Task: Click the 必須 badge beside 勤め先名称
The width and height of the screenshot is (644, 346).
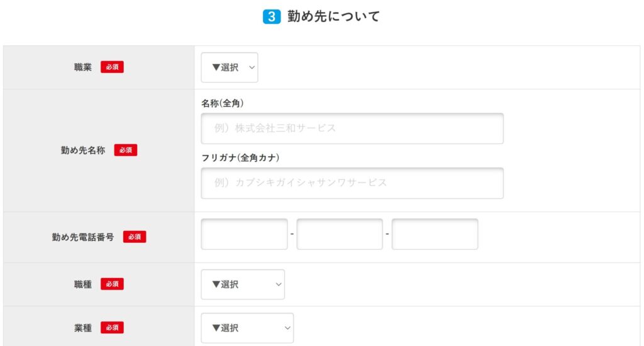Action: pyautogui.click(x=125, y=150)
